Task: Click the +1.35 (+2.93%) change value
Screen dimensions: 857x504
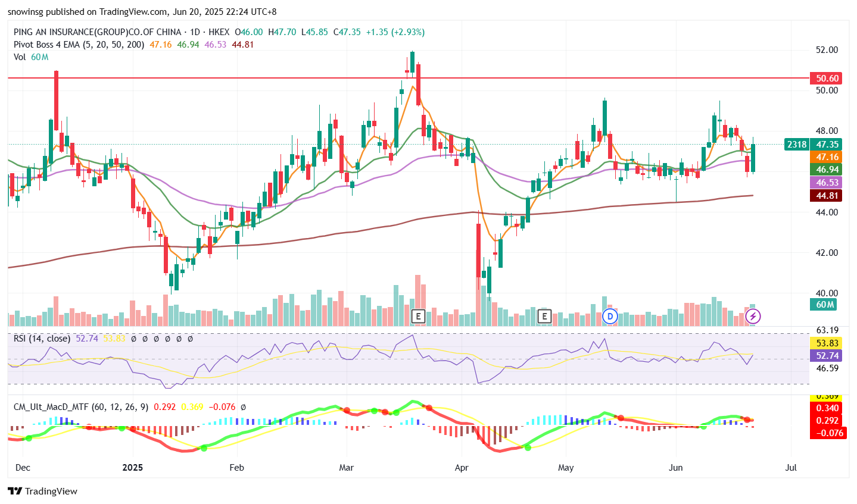Action: tap(395, 32)
